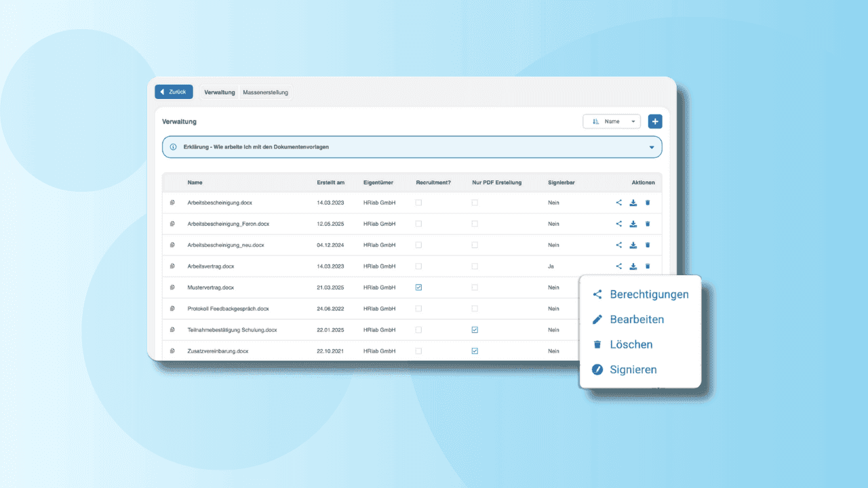The image size is (868, 488).
Task: Click share icon in Arbeitsvertrag.docx row
Action: (618, 266)
